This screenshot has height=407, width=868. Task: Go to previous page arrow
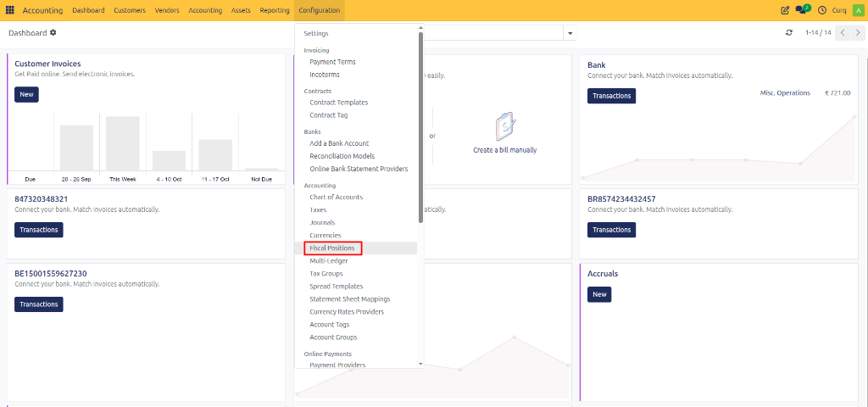pos(843,33)
